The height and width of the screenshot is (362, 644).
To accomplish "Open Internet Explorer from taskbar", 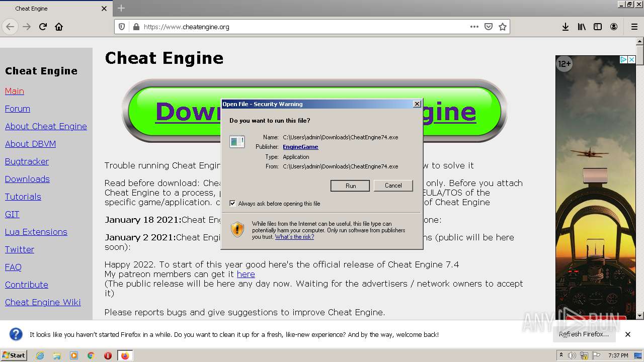I will (40, 355).
